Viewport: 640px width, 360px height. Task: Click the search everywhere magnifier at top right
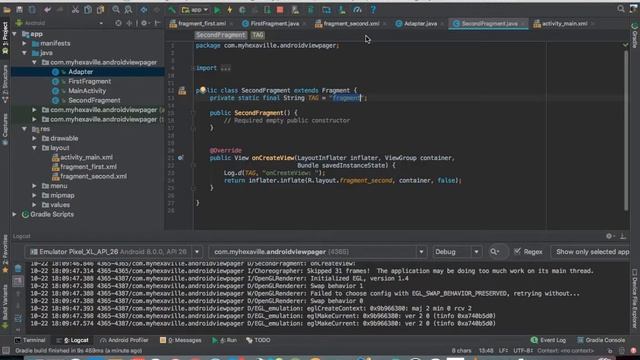pyautogui.click(x=621, y=9)
